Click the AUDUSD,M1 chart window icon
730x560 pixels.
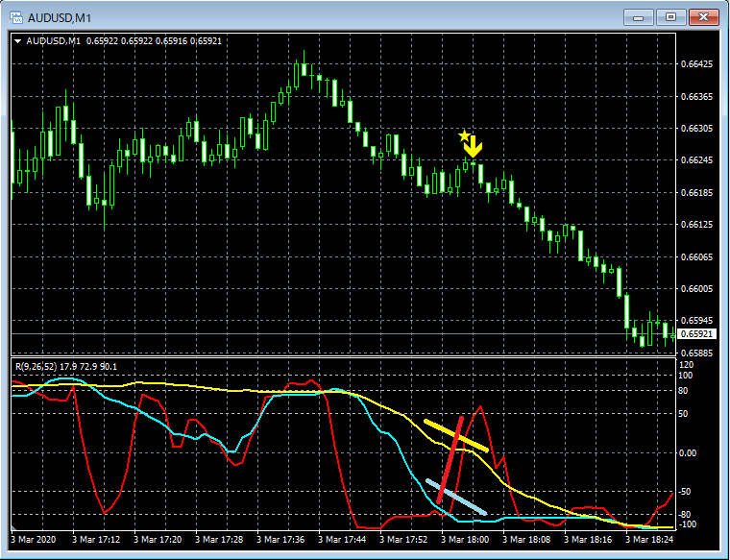point(16,17)
